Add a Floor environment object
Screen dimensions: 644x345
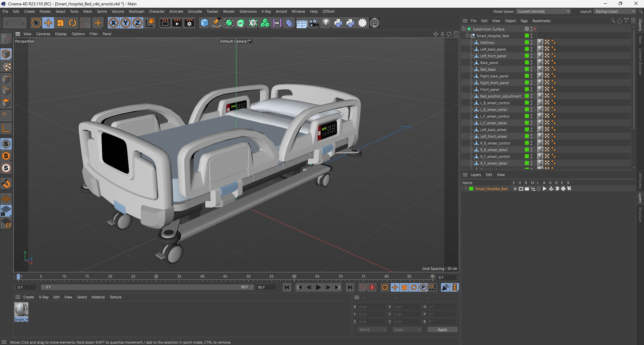coord(302,23)
